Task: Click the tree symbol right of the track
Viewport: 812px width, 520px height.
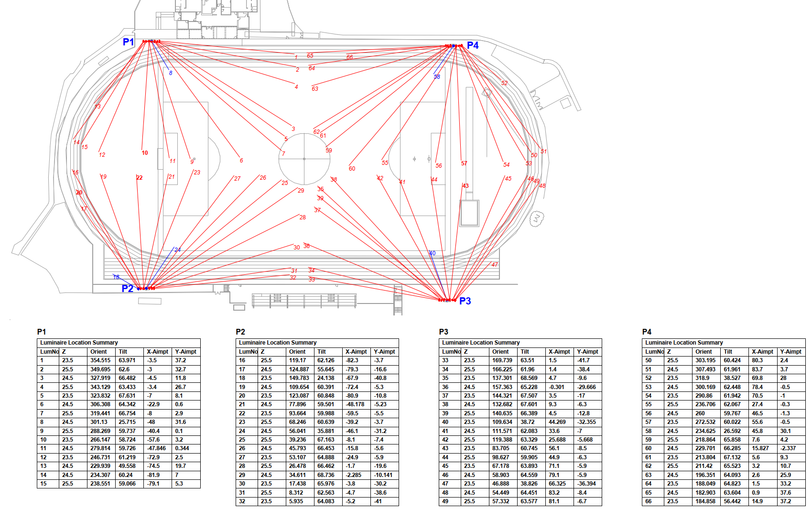Action: (x=536, y=219)
